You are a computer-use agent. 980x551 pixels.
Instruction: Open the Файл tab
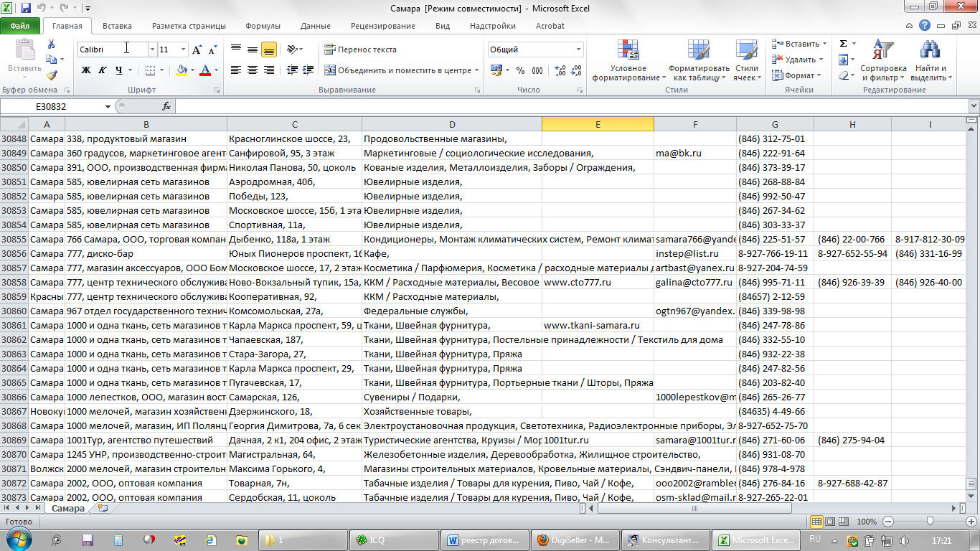(x=20, y=26)
